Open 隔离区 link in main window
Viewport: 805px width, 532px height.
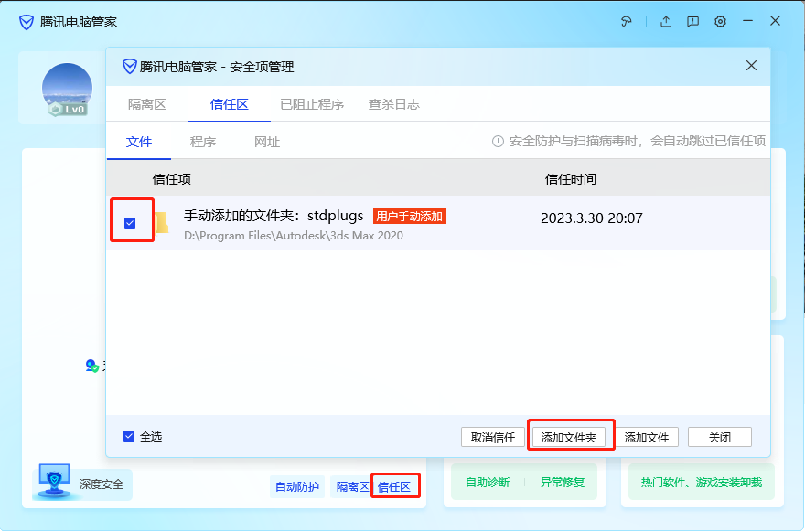tap(352, 487)
